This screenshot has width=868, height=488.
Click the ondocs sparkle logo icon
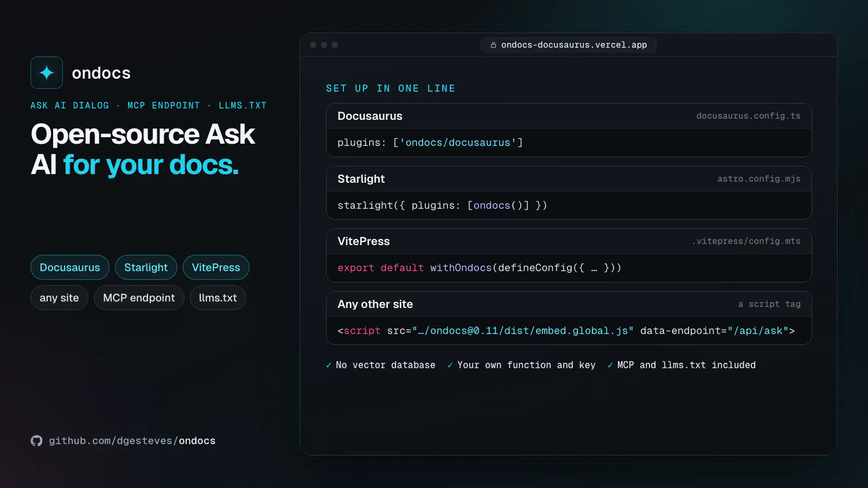pos(47,73)
